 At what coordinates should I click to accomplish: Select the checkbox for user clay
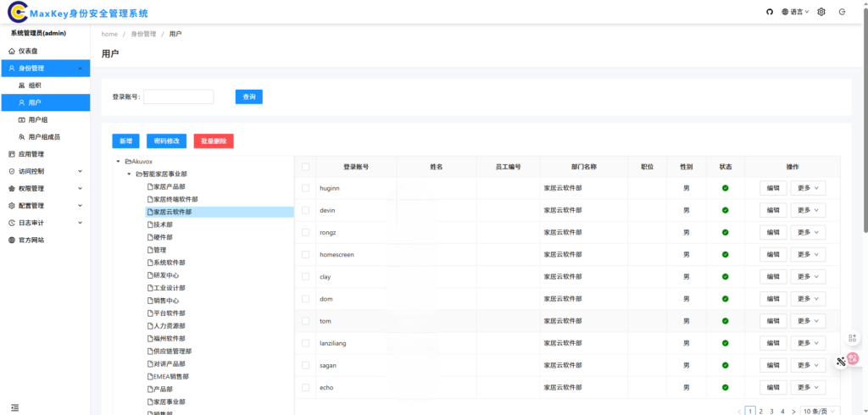(x=305, y=276)
